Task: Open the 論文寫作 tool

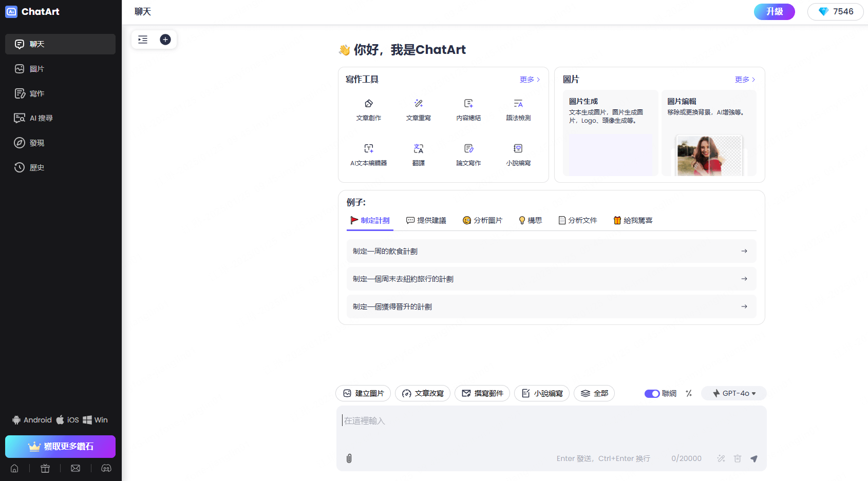Action: 468,155
